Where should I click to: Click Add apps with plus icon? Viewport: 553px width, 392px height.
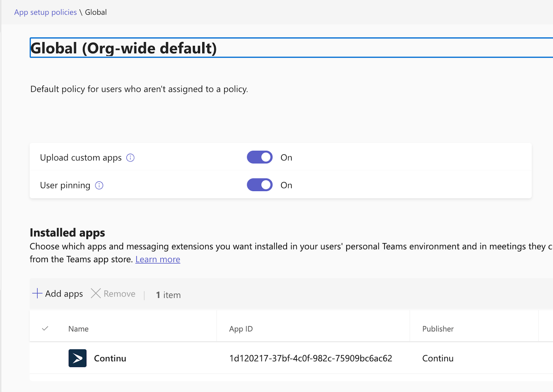(58, 293)
